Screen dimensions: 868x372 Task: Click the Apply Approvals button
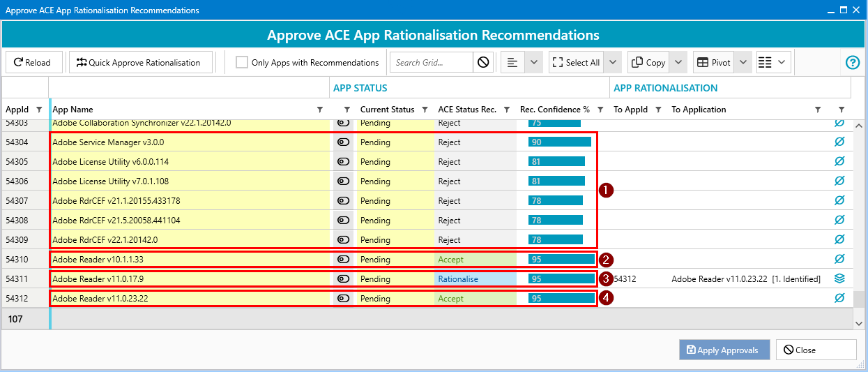coord(724,350)
